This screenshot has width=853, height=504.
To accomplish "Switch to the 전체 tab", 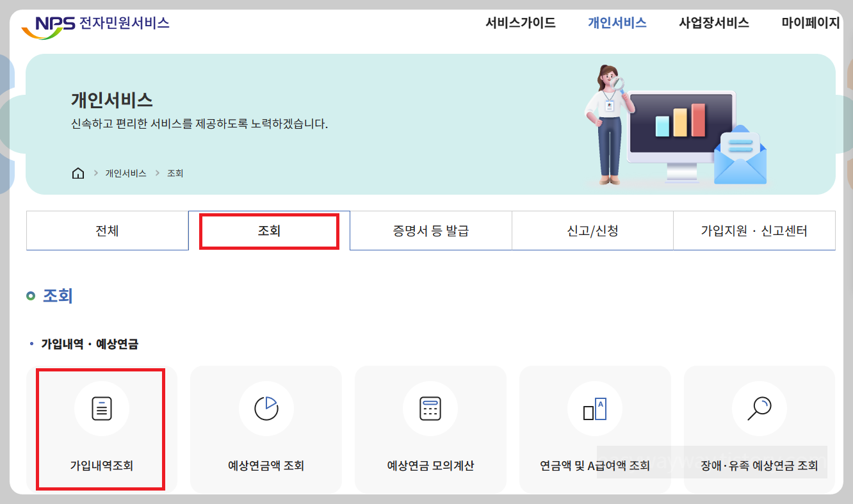I will pos(107,231).
